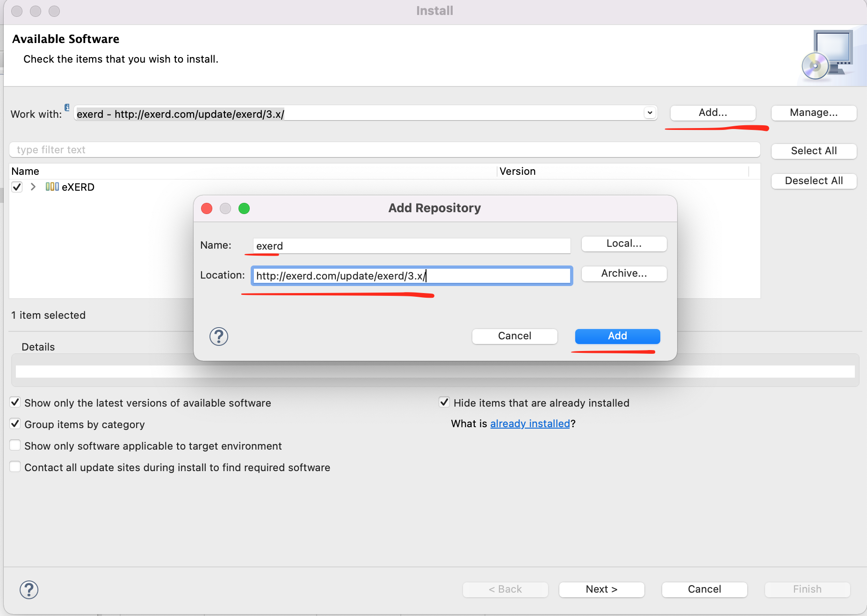Open the already installed link
The image size is (867, 616).
[530, 424]
